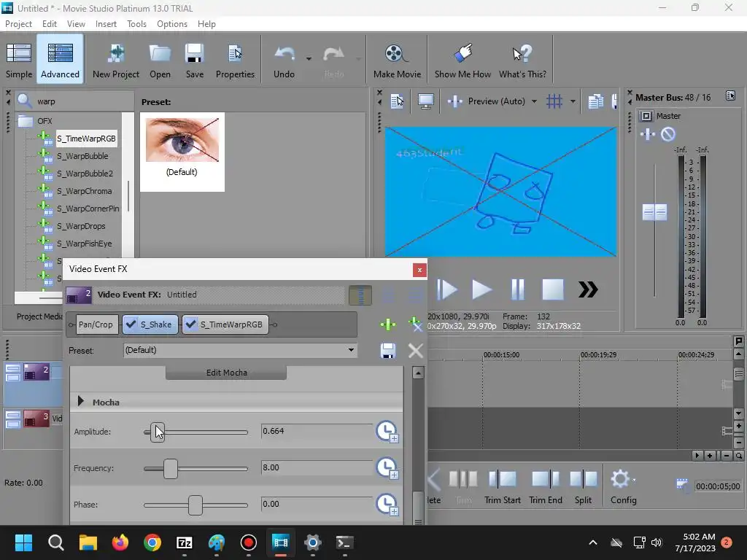The width and height of the screenshot is (747, 560).
Task: Toggle S_Shake effect checkbox
Action: (131, 324)
